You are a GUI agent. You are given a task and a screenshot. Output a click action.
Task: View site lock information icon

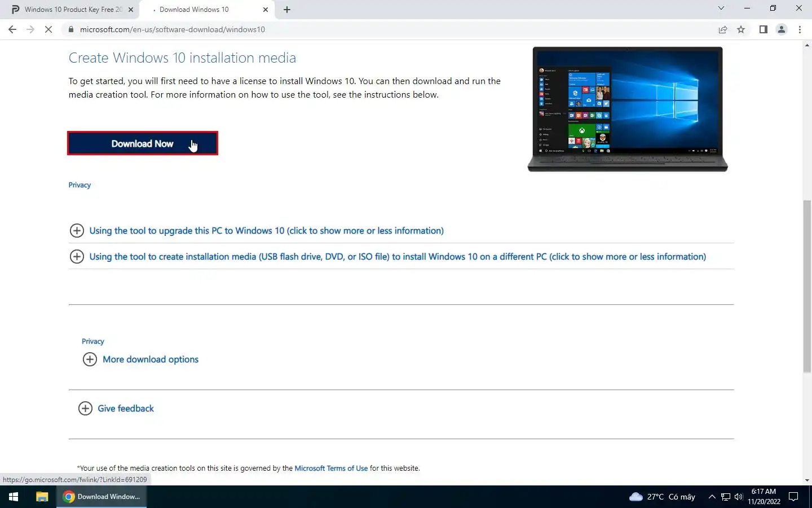tap(71, 29)
